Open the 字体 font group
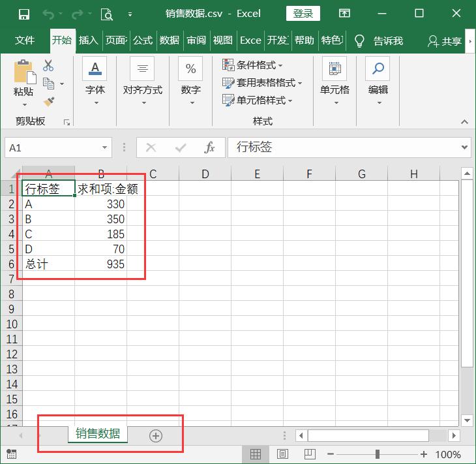The width and height of the screenshot is (476, 464). tap(95, 81)
